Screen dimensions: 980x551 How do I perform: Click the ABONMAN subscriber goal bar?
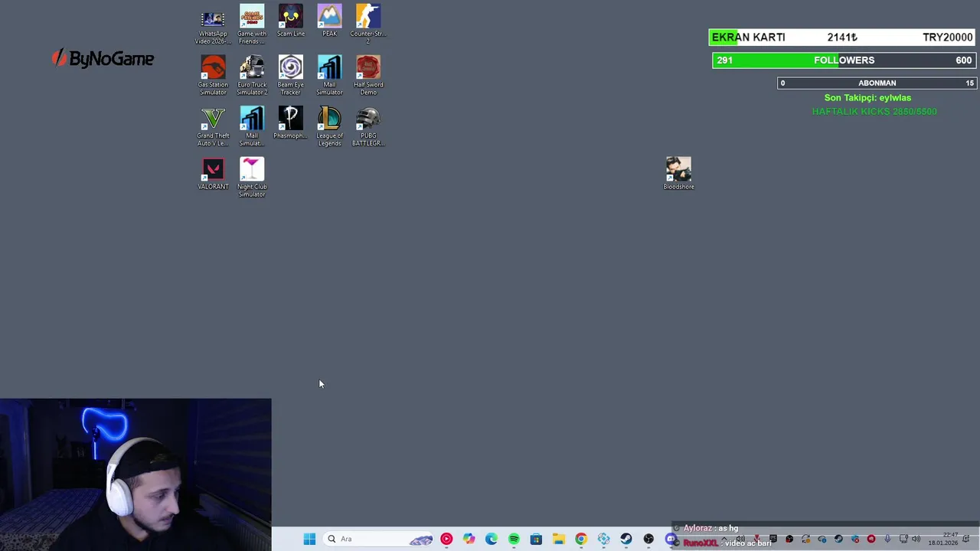[x=877, y=83]
